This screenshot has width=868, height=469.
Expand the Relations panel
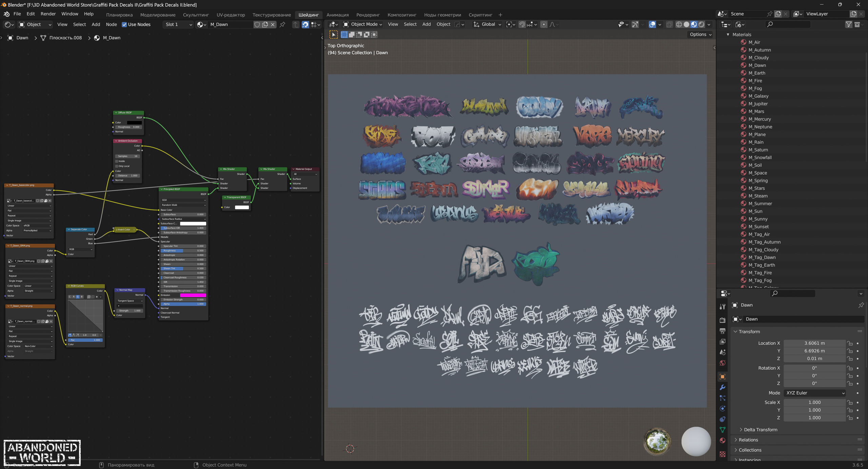click(x=748, y=440)
